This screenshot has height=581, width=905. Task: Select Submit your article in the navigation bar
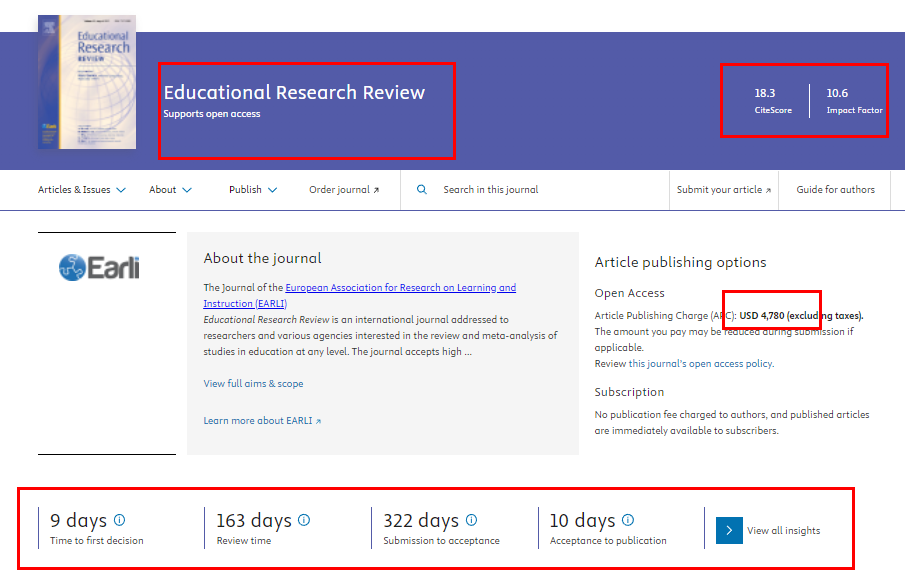point(718,188)
